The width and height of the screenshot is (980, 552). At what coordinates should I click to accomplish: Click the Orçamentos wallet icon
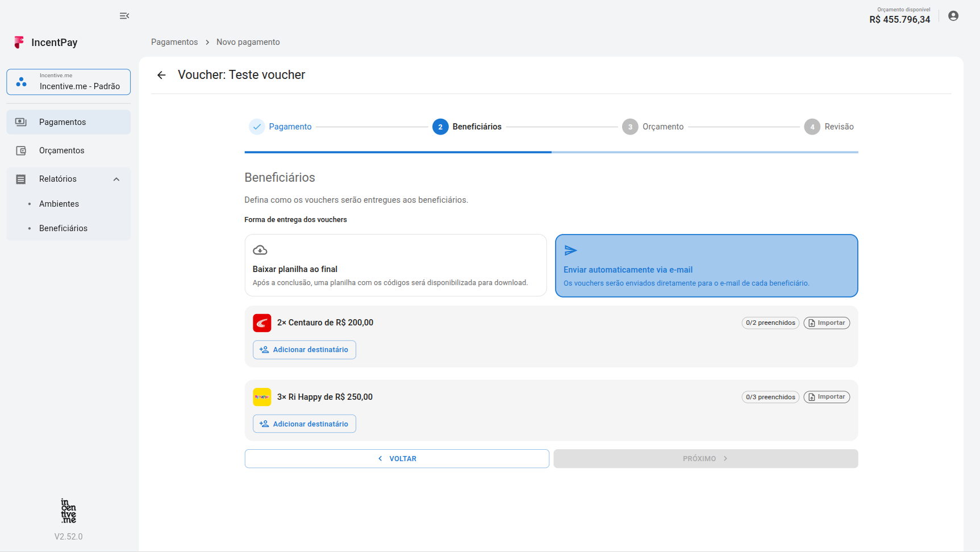[21, 150]
